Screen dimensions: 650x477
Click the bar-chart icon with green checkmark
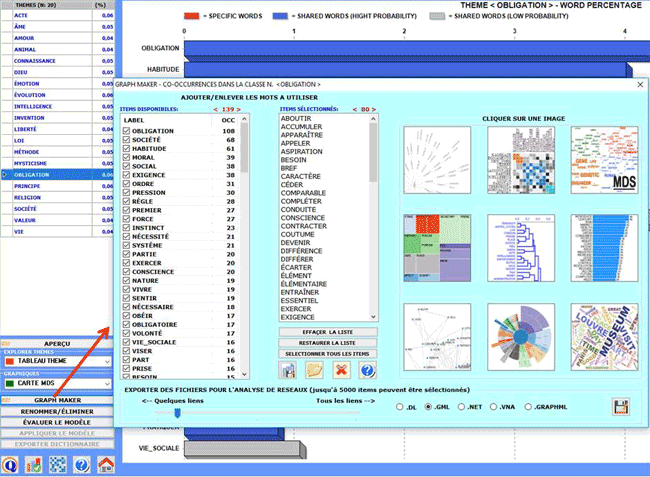pyautogui.click(x=34, y=465)
